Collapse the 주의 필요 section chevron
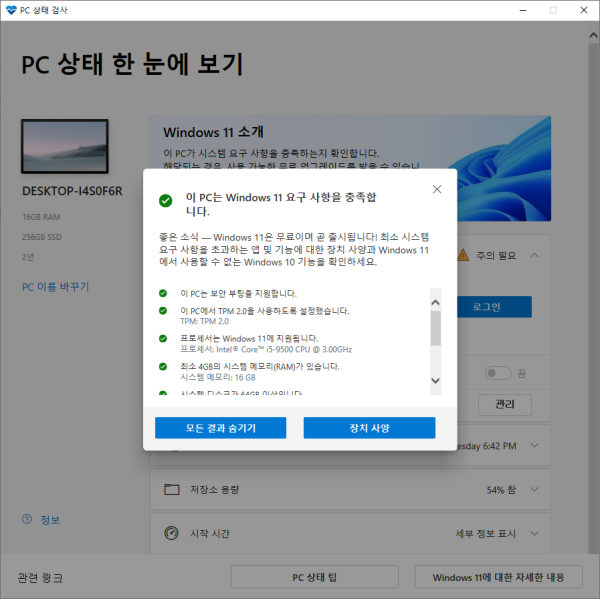 (x=535, y=255)
